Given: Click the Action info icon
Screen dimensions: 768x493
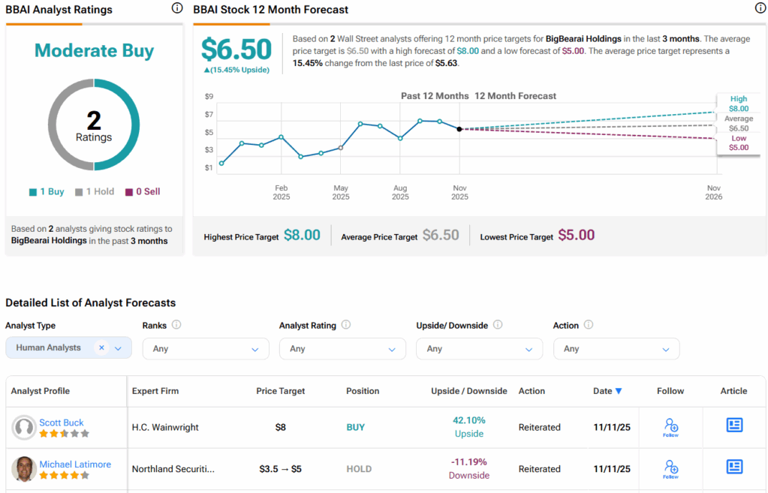Looking at the screenshot, I should 588,325.
